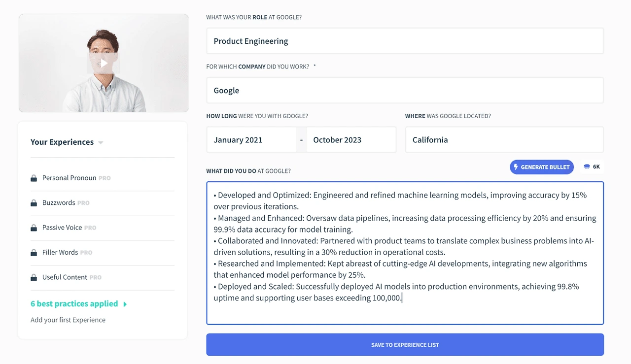Click inside the job description text area
631x364 pixels.
tap(405, 310)
